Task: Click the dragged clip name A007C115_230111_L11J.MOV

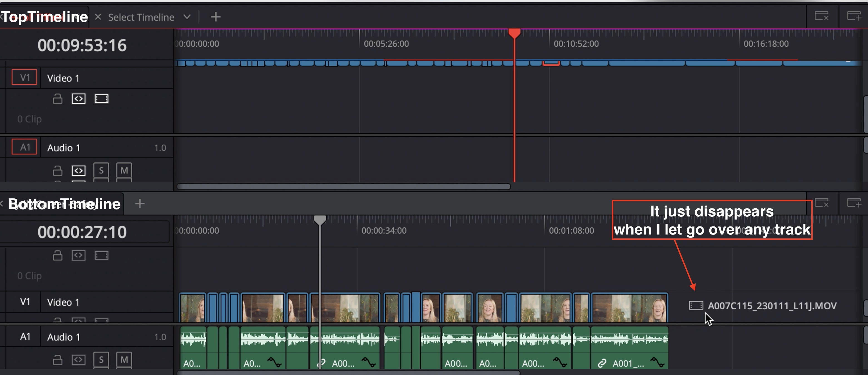Action: (x=772, y=305)
